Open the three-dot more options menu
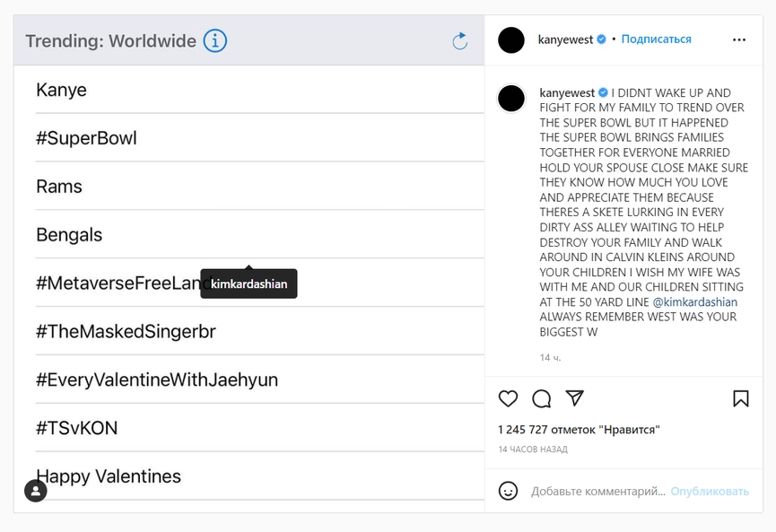Image resolution: width=776 pixels, height=532 pixels. coord(739,39)
